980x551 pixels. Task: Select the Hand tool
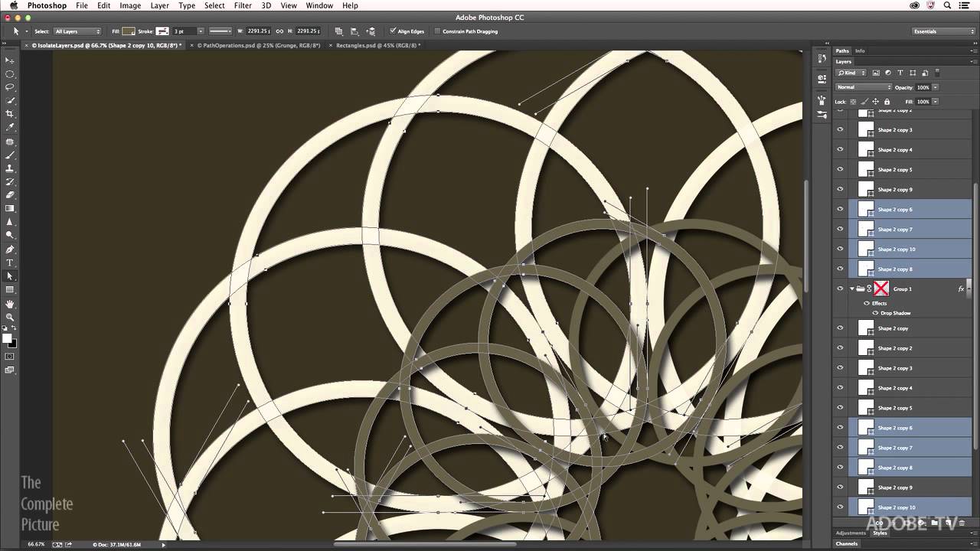pos(10,304)
